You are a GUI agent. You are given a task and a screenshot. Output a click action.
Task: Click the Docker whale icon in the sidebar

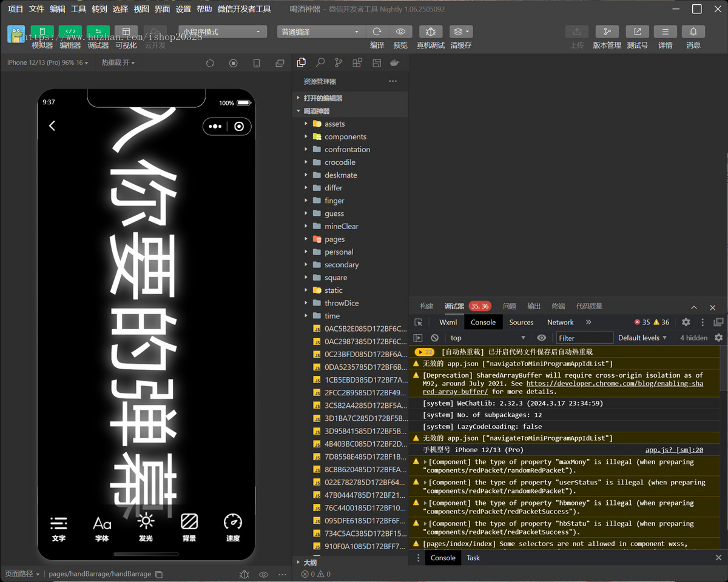[x=395, y=63]
